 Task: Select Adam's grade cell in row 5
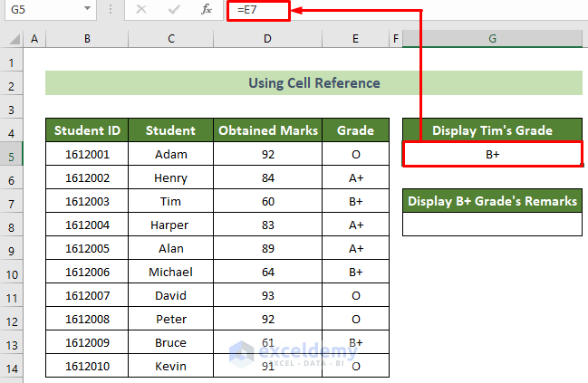coord(355,154)
